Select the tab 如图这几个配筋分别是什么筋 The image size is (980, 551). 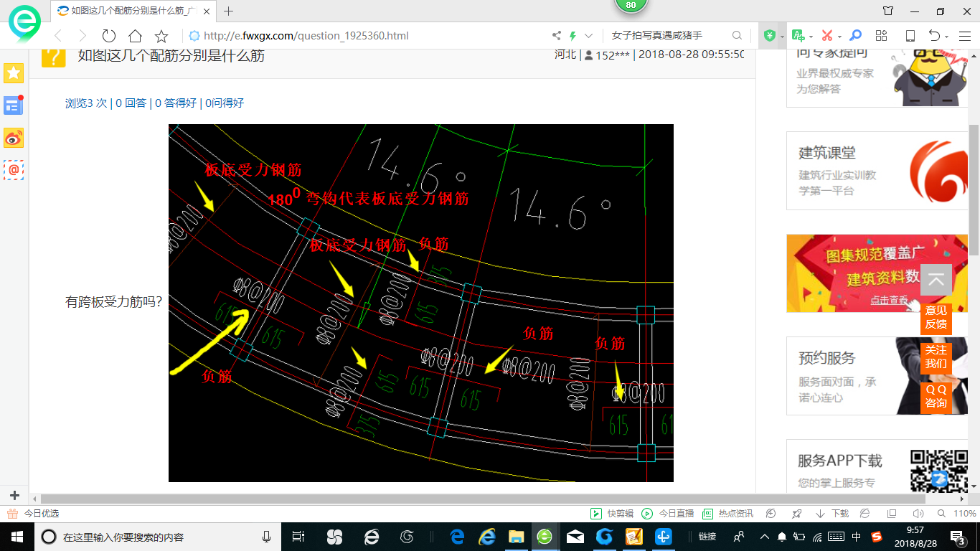[133, 11]
